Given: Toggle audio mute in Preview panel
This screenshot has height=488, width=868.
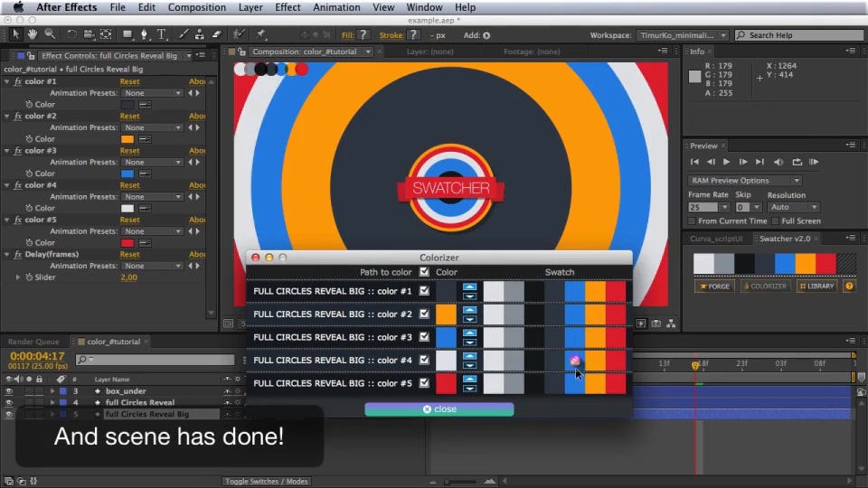Looking at the screenshot, I should point(778,162).
